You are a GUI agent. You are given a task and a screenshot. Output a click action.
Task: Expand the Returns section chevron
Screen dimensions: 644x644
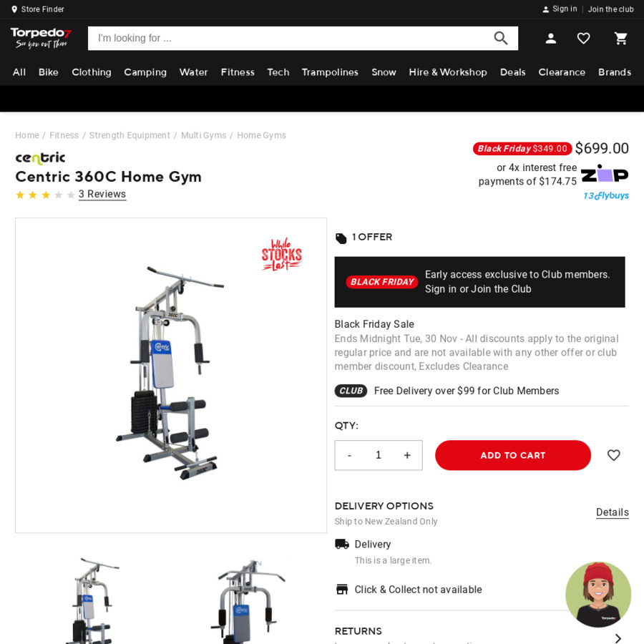pyautogui.click(x=618, y=638)
